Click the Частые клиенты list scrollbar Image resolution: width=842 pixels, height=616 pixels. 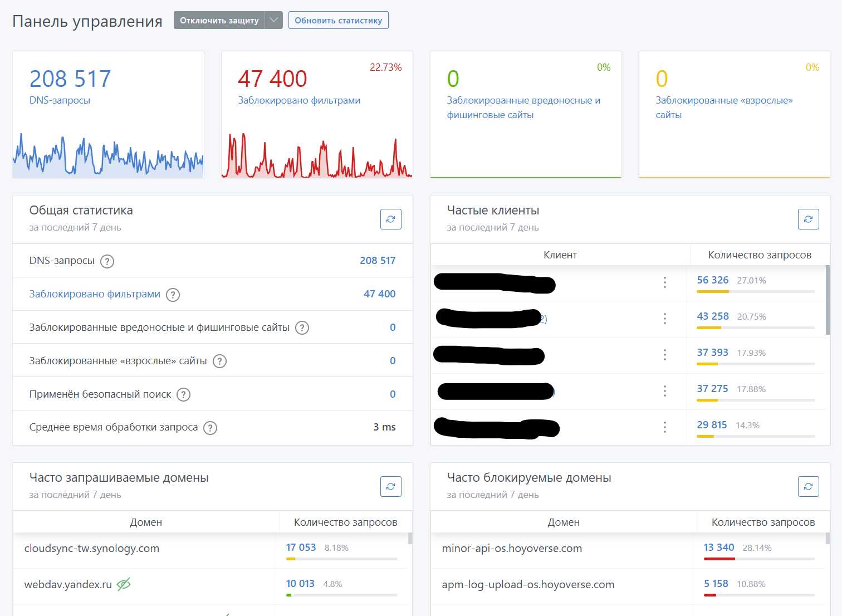(828, 301)
